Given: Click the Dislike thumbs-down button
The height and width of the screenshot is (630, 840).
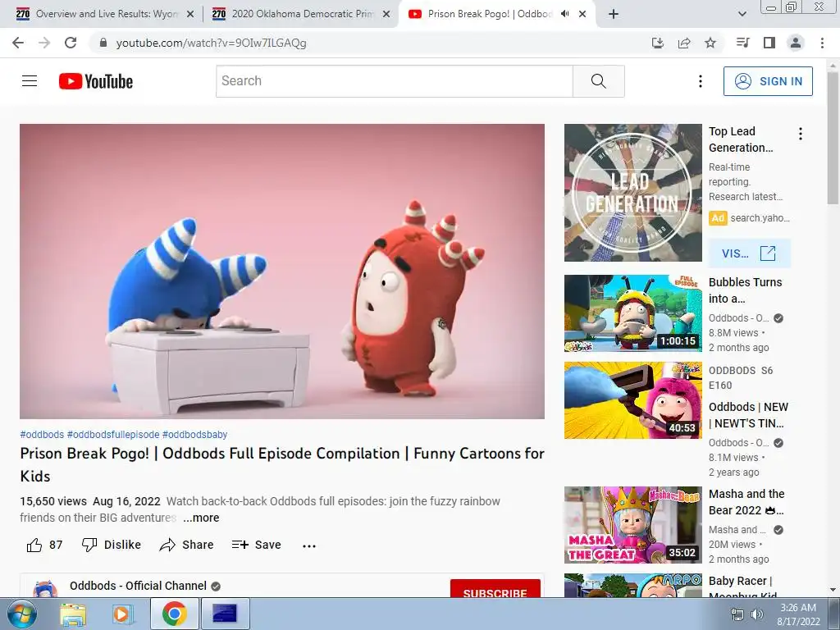Looking at the screenshot, I should point(112,545).
